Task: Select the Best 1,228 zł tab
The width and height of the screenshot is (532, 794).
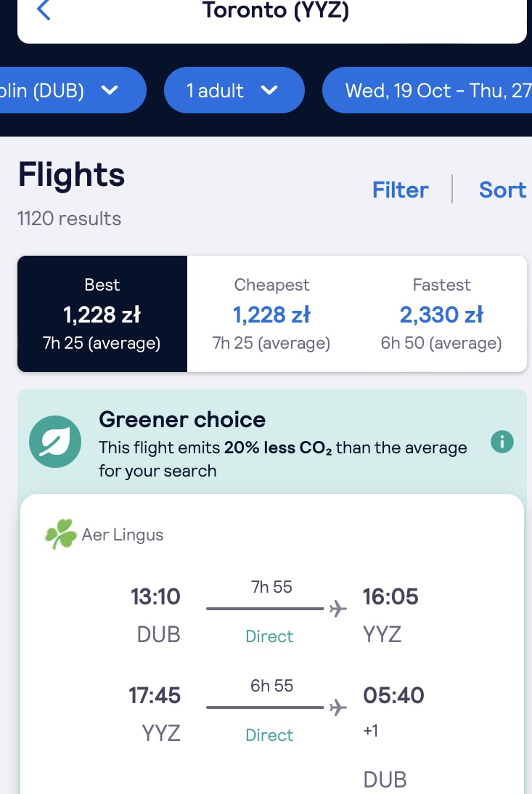Action: click(x=102, y=314)
